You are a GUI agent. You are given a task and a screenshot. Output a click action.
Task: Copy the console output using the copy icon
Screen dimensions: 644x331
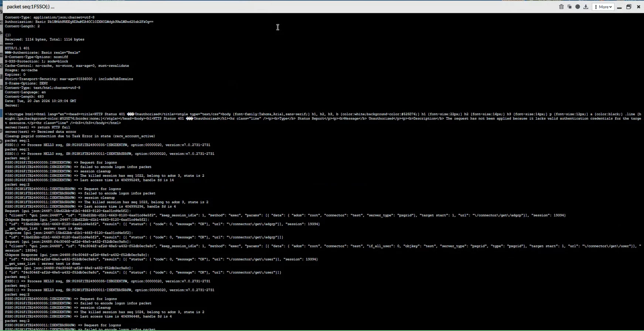(569, 7)
